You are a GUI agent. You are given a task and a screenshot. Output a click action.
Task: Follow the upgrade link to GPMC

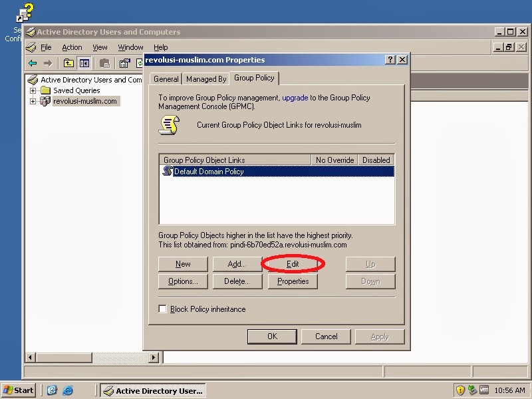point(295,98)
